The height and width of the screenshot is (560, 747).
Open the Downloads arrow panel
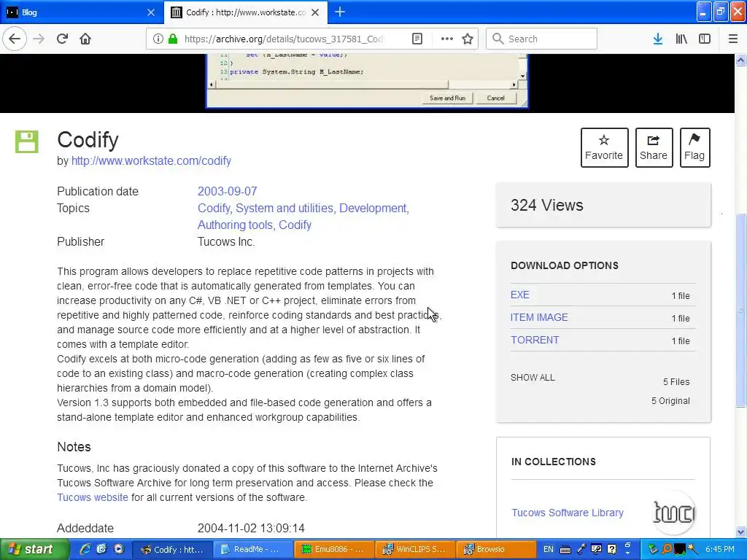tap(658, 39)
